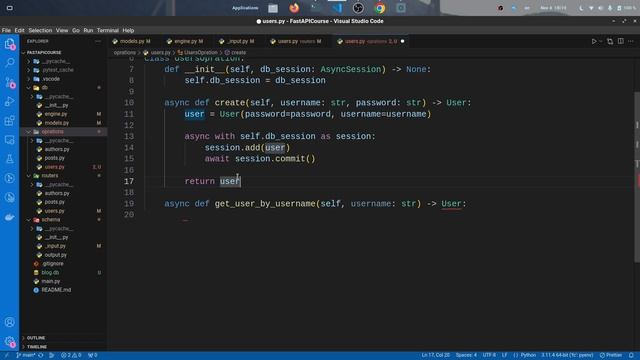The width and height of the screenshot is (640, 360).
Task: Open the Source Control view
Action: 9,82
